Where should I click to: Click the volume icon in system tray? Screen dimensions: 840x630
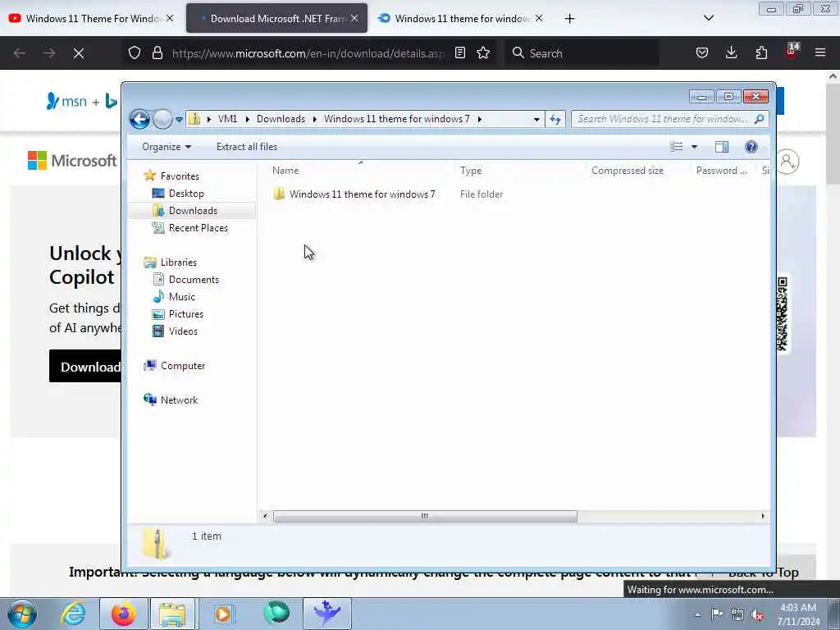[x=757, y=615]
